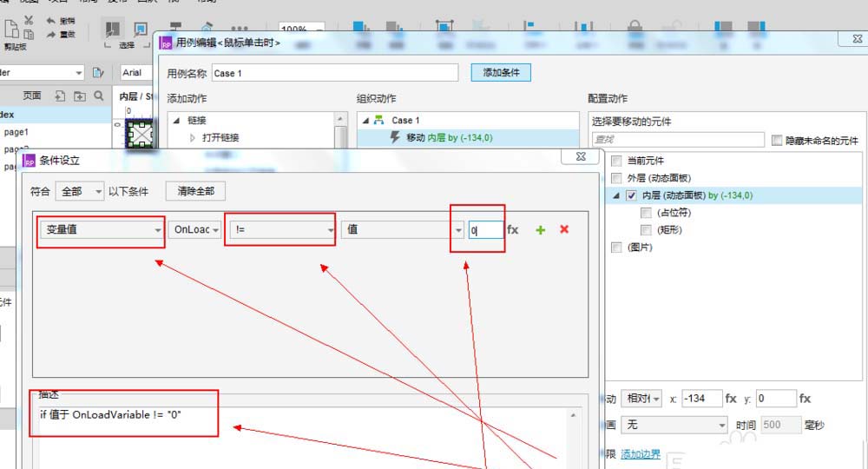Select the contained selection mode tool
Screen dimensions: 868x469
point(141,29)
